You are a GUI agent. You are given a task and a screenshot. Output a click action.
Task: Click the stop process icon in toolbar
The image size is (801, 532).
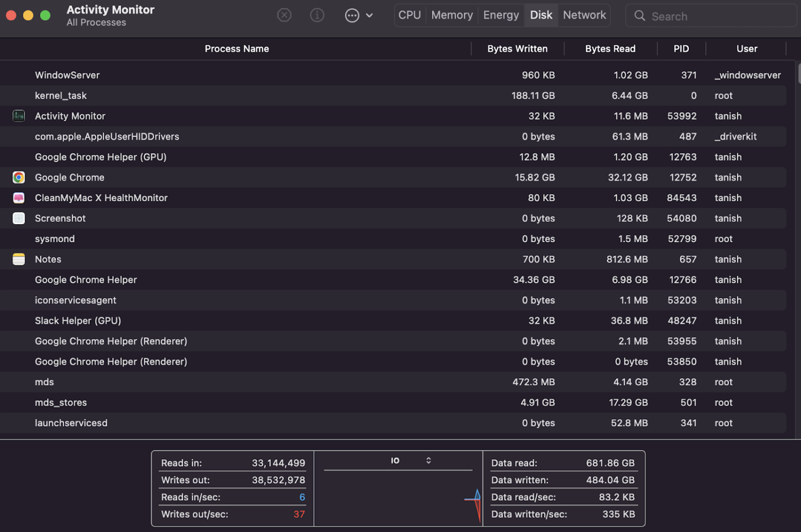284,15
